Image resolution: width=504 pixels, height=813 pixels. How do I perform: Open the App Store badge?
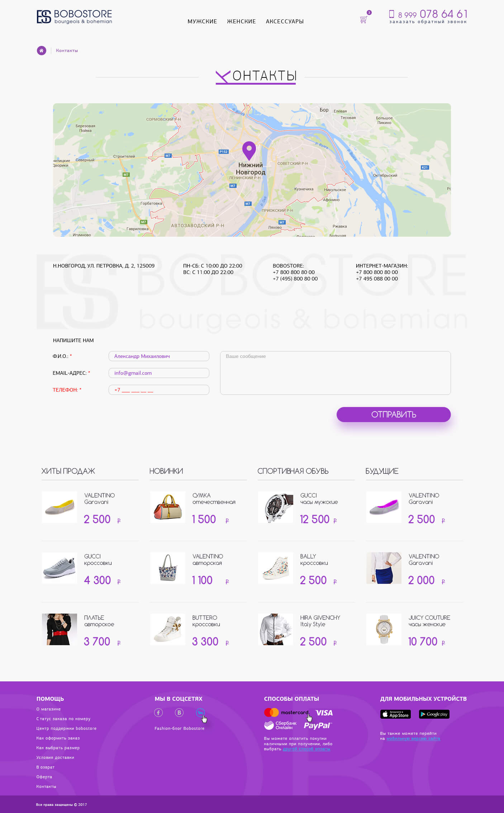click(395, 714)
